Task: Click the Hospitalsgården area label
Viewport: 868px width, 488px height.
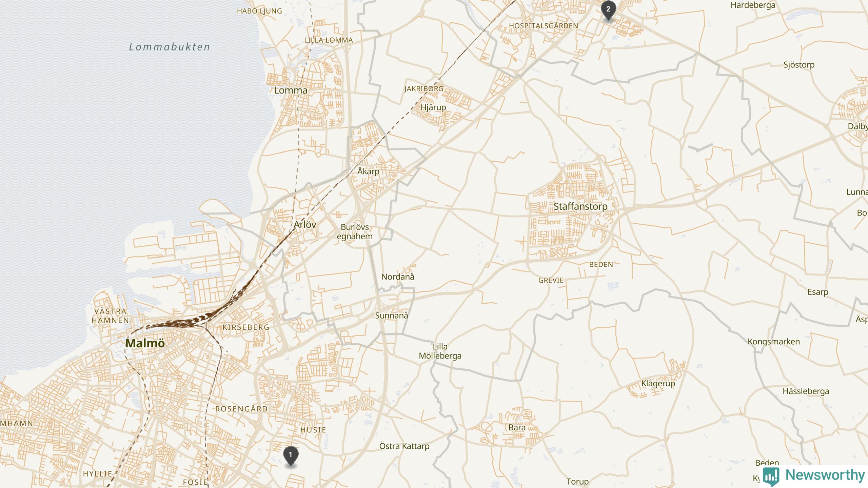Action: pos(544,26)
